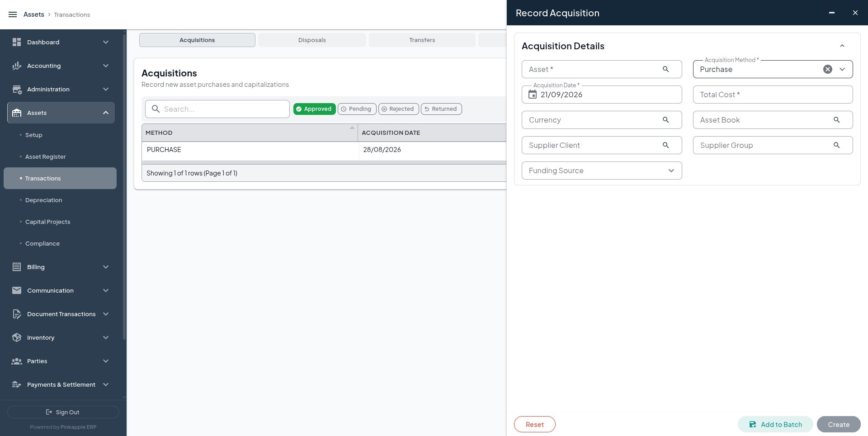Open the Funding Source dropdown
The width and height of the screenshot is (868, 436).
[601, 171]
